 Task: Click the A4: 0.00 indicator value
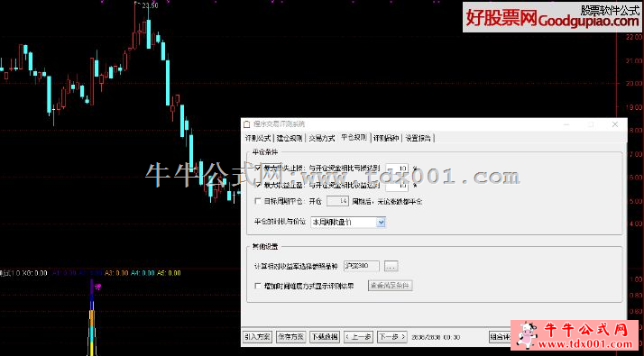click(143, 273)
